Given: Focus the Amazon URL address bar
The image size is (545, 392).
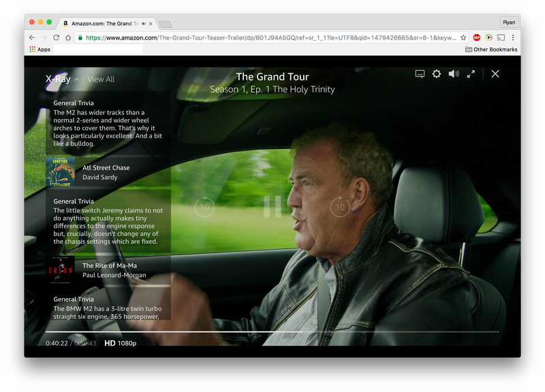Looking at the screenshot, I should (x=270, y=37).
